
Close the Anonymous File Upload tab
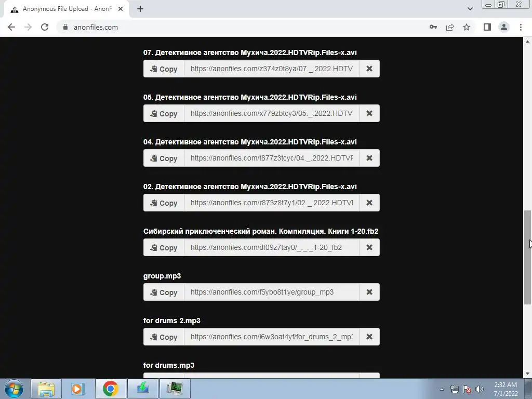121,9
